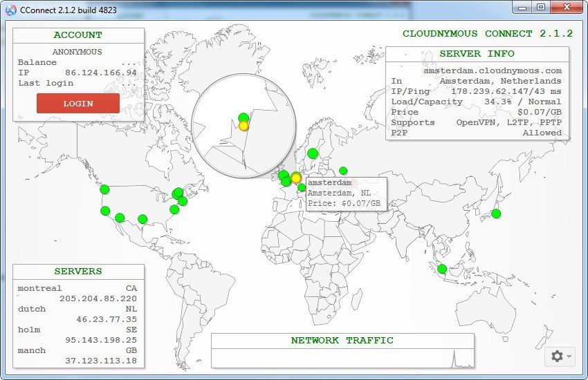588x380 pixels.
Task: Click the tooltip's Price: $0.07/GB line
Action: 344,203
